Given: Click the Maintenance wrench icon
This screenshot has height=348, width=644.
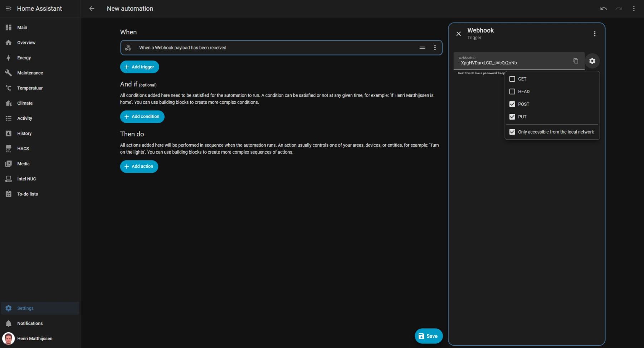Looking at the screenshot, I should click(9, 73).
